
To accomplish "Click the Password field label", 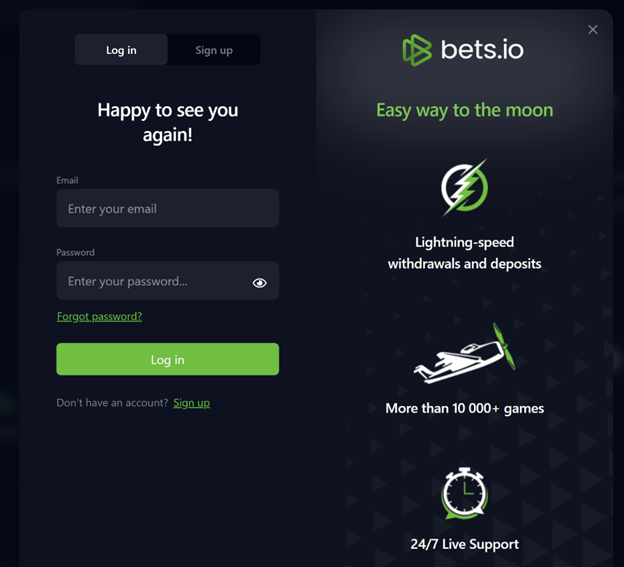I will (x=75, y=253).
